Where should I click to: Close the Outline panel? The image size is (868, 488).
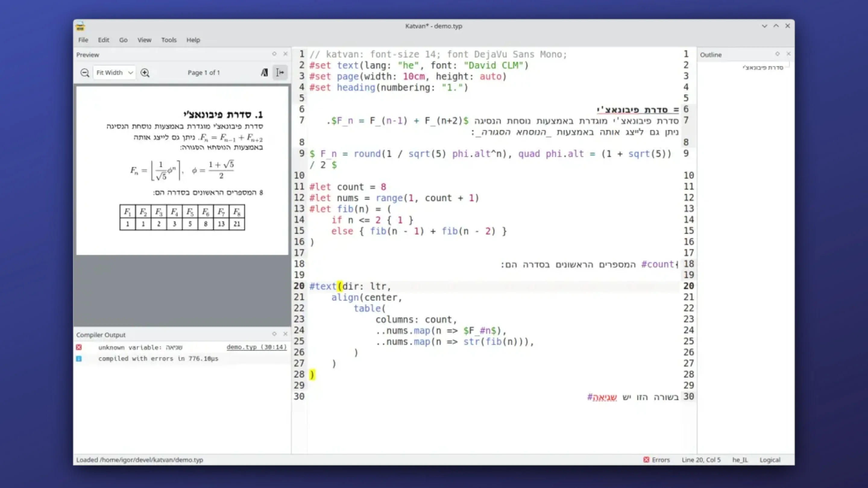788,54
